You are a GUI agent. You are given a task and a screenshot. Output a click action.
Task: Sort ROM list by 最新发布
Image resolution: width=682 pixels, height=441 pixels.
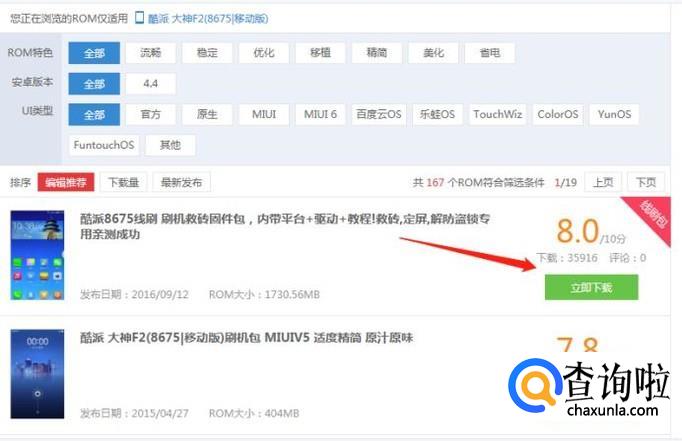[181, 182]
